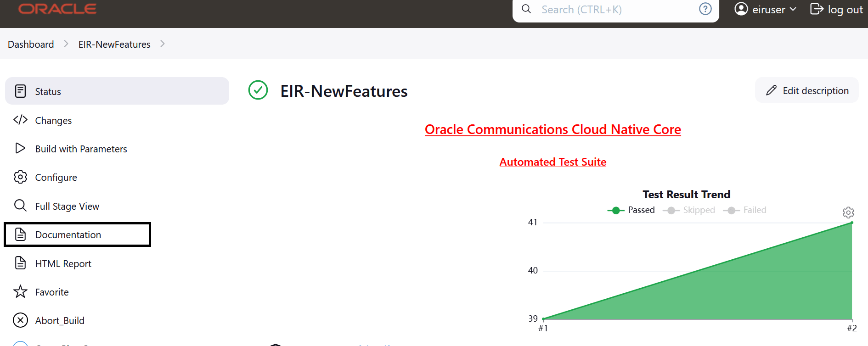Toggle Skipped series in chart legend
The image size is (868, 346).
pos(689,210)
